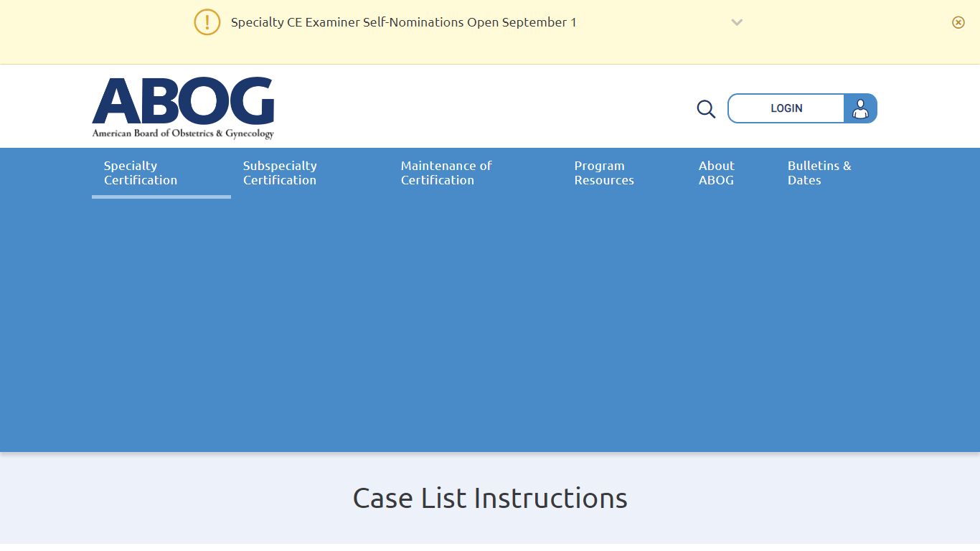
Task: Expand the announcement banner chevron
Action: [737, 22]
